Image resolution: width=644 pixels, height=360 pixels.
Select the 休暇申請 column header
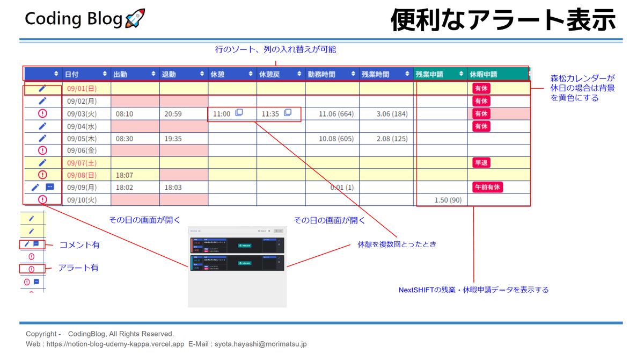(497, 74)
